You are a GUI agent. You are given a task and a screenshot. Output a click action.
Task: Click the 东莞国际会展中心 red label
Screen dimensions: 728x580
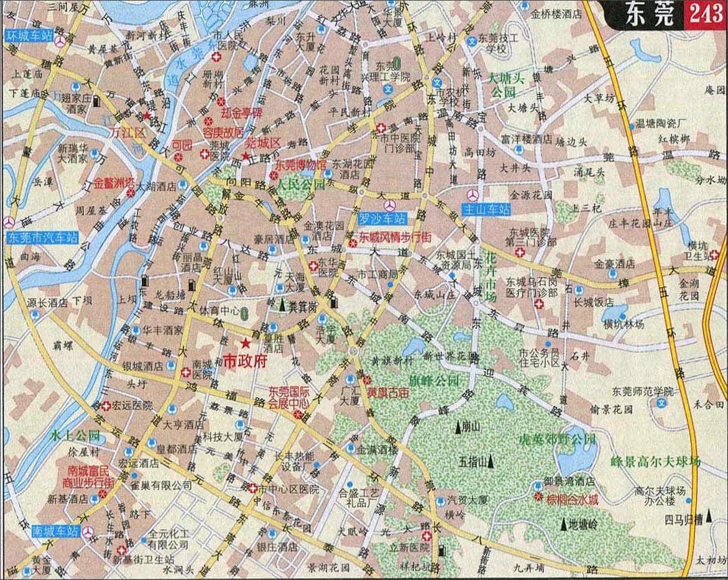[288, 398]
